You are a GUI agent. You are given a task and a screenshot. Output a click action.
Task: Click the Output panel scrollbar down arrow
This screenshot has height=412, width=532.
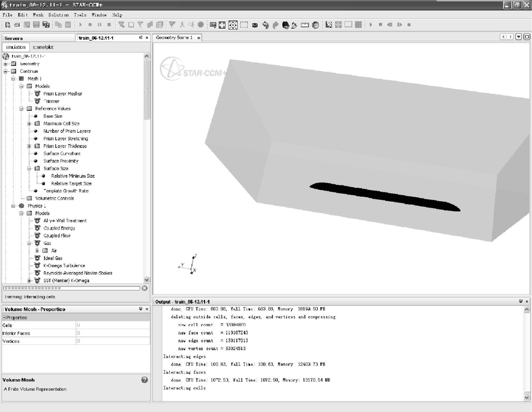[526, 398]
